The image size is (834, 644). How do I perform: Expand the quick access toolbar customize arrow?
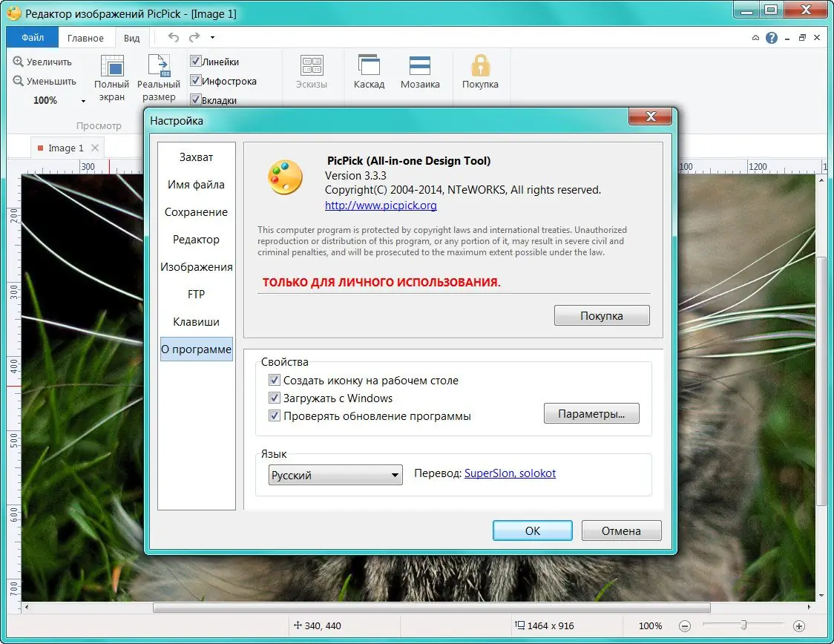(x=212, y=37)
